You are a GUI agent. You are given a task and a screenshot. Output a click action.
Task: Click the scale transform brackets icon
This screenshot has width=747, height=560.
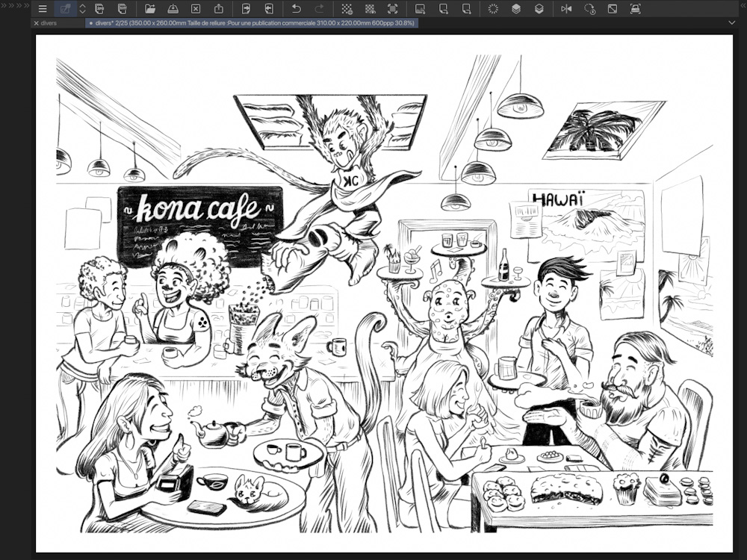(x=392, y=9)
